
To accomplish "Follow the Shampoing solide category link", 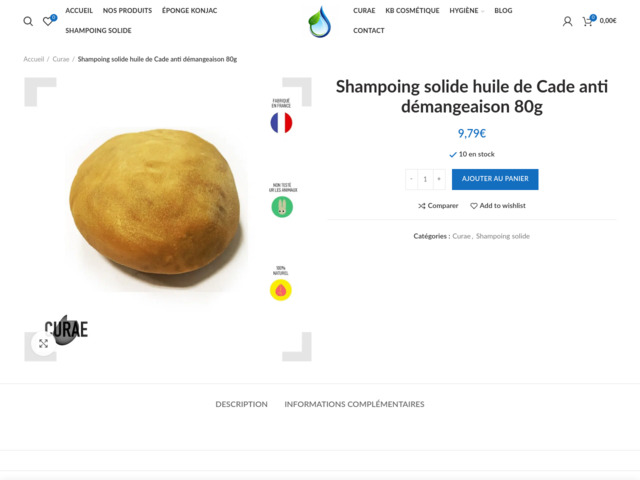I will click(x=502, y=236).
